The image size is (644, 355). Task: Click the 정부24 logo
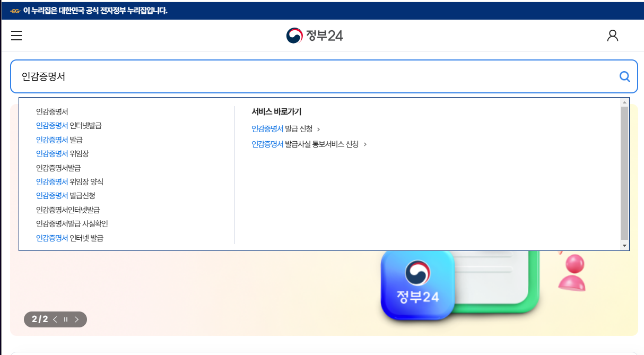315,36
